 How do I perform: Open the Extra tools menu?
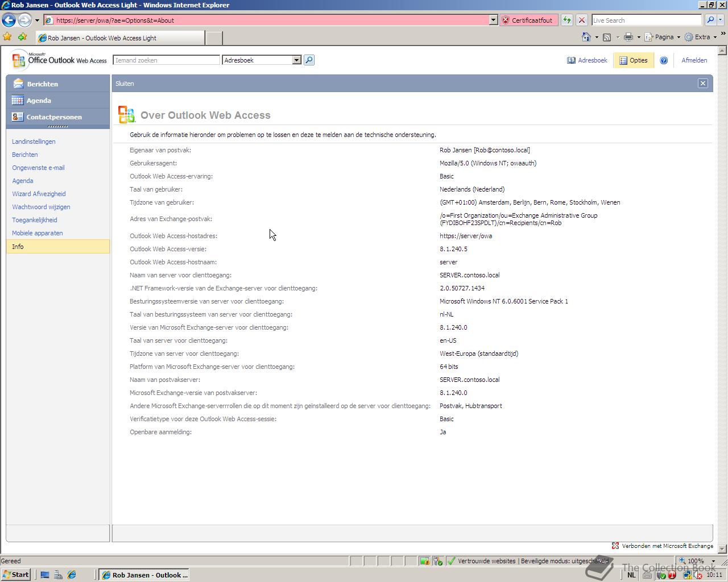701,37
